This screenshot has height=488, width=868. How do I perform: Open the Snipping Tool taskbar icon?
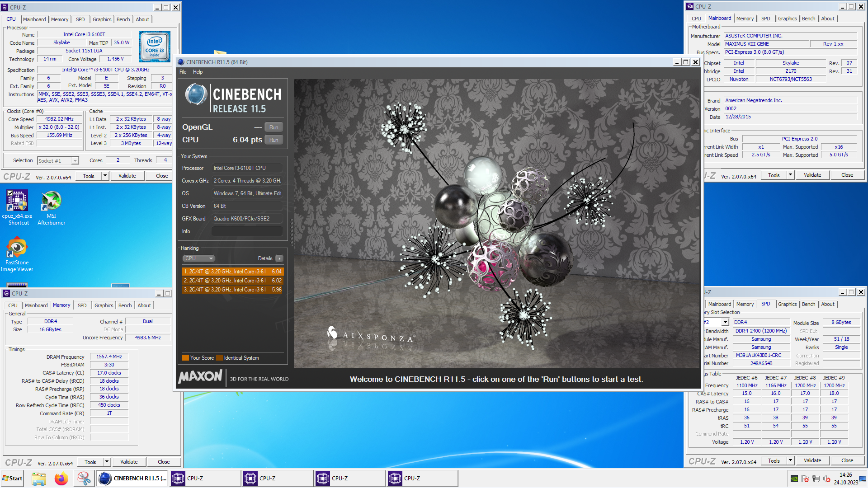[x=83, y=479]
